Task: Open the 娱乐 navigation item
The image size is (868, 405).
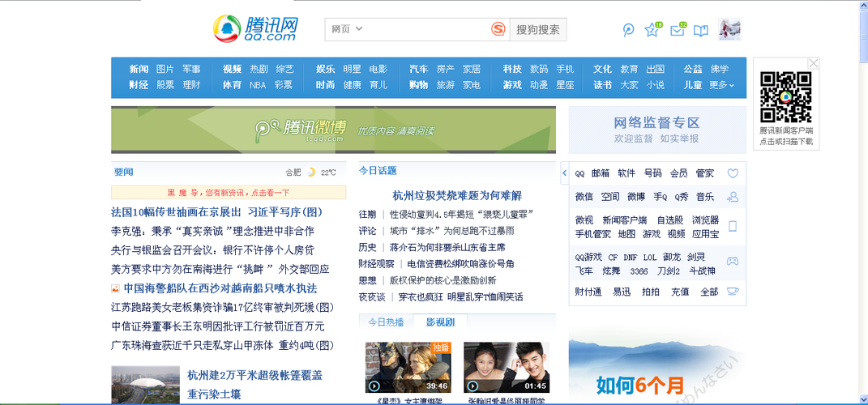Action: pyautogui.click(x=326, y=69)
